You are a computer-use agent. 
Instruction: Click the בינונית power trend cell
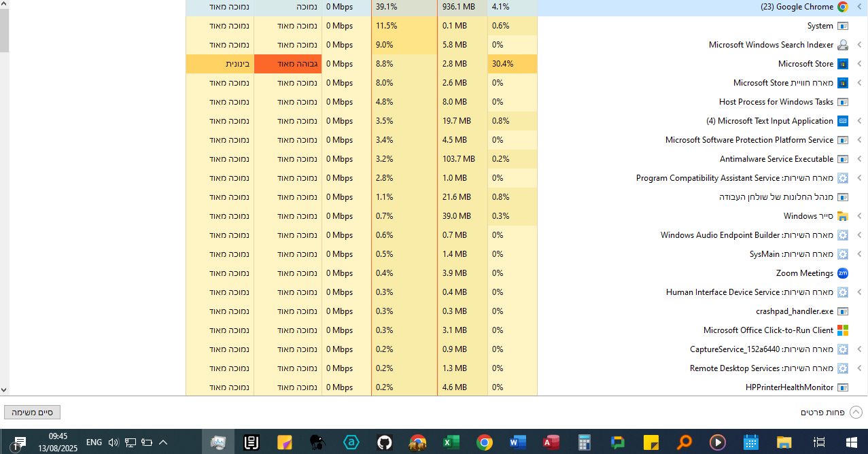pos(220,64)
